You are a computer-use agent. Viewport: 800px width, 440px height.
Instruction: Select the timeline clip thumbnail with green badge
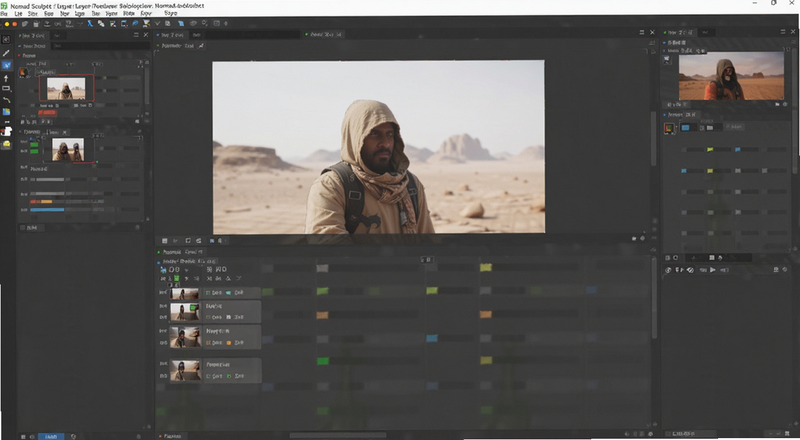185,311
